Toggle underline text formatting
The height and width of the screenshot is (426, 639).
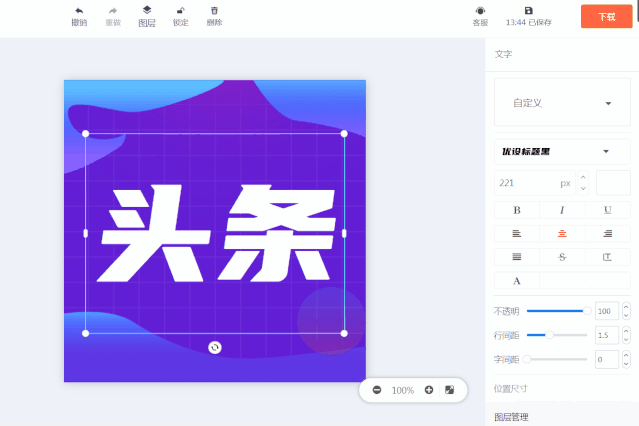(x=607, y=210)
